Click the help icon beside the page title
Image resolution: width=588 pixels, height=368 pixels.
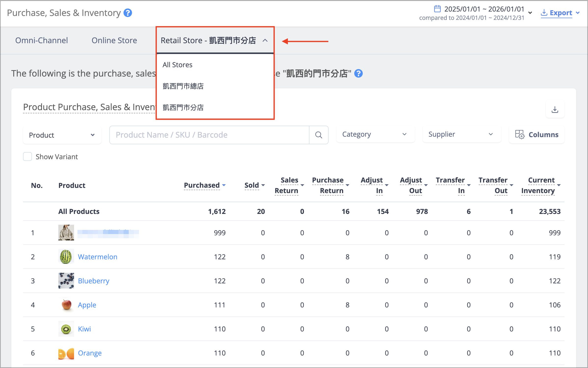coord(128,13)
